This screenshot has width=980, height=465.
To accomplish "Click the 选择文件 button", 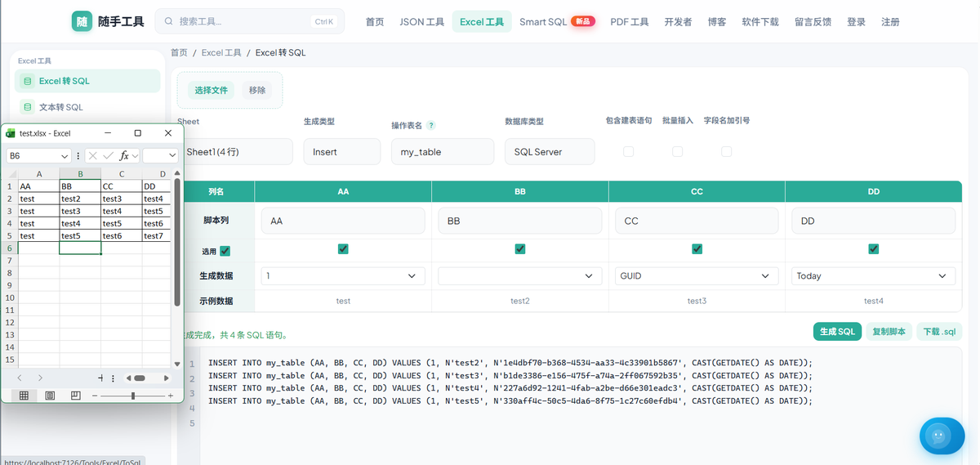I will (x=212, y=90).
